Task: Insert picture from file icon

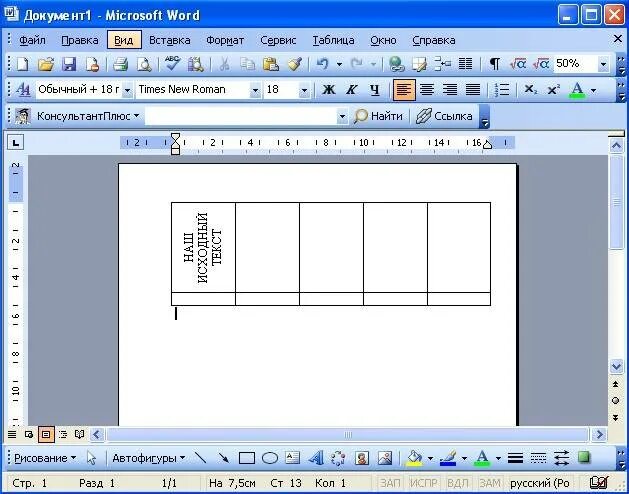Action: (x=385, y=458)
